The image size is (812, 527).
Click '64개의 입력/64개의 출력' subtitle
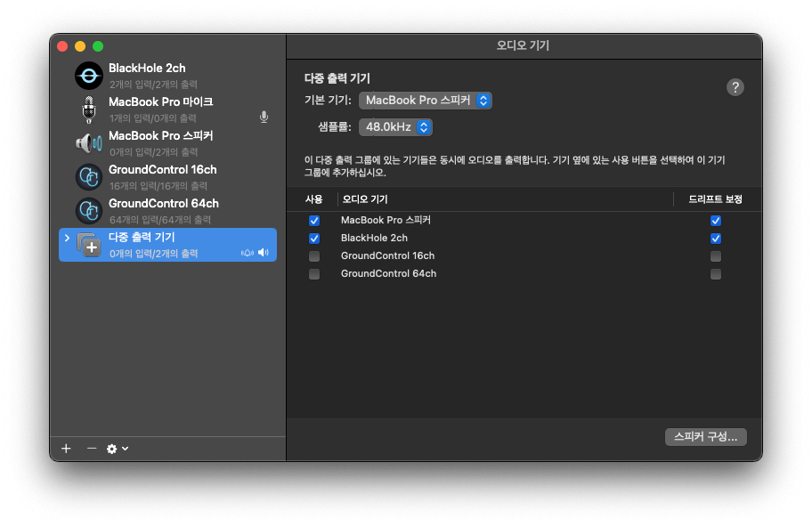tap(160, 220)
